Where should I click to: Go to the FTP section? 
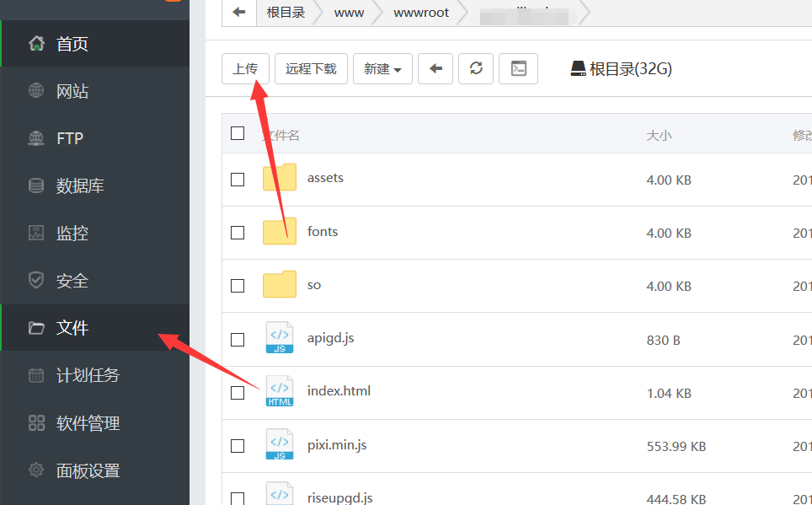[x=95, y=138]
